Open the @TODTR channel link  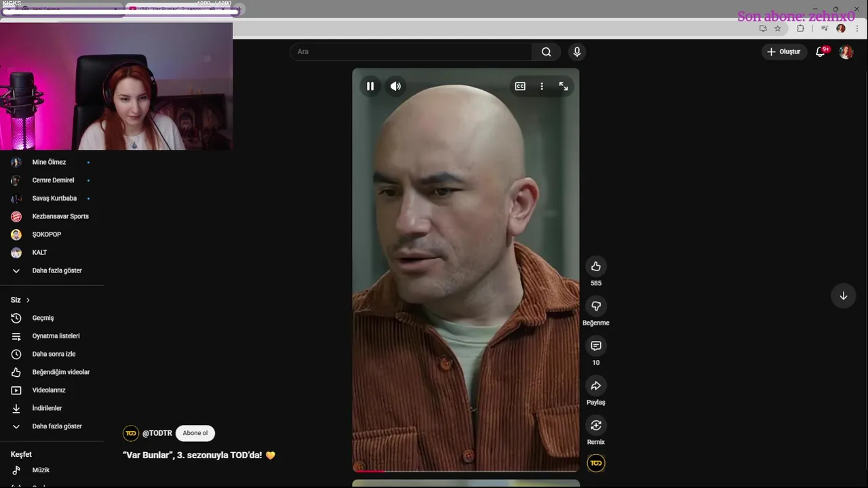tap(157, 433)
